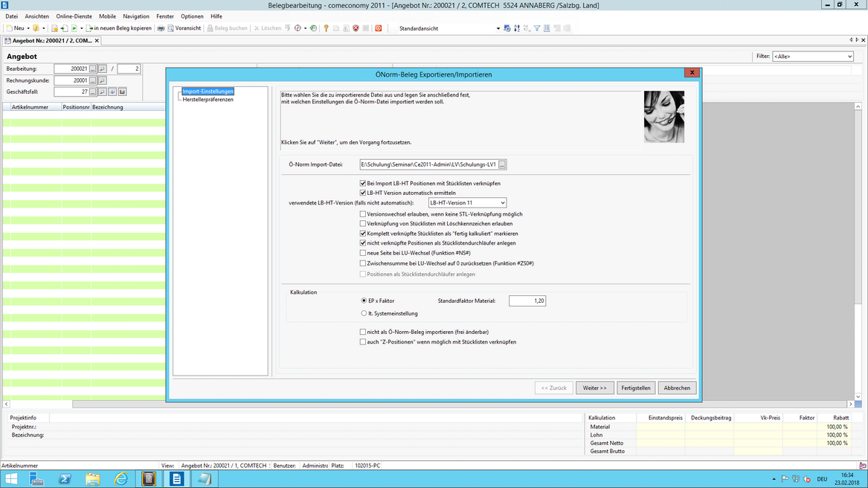This screenshot has width=868, height=488.
Task: Click the filter funnel icon in toolbar
Action: [x=537, y=28]
